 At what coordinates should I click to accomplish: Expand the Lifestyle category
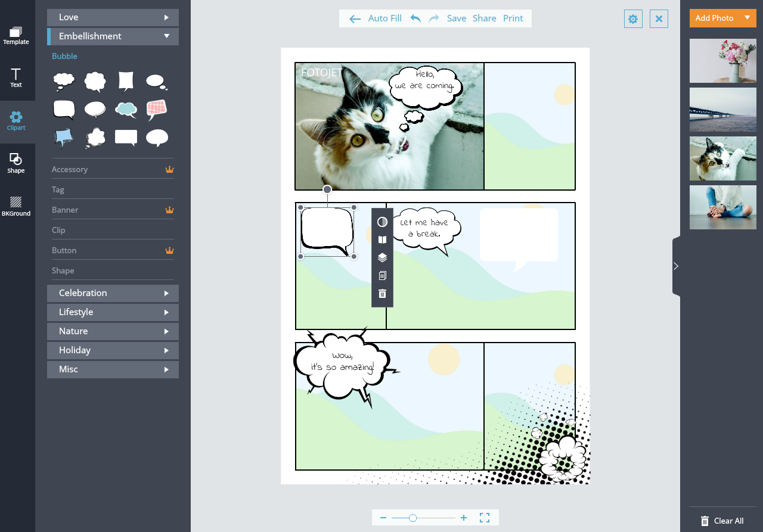click(x=113, y=312)
